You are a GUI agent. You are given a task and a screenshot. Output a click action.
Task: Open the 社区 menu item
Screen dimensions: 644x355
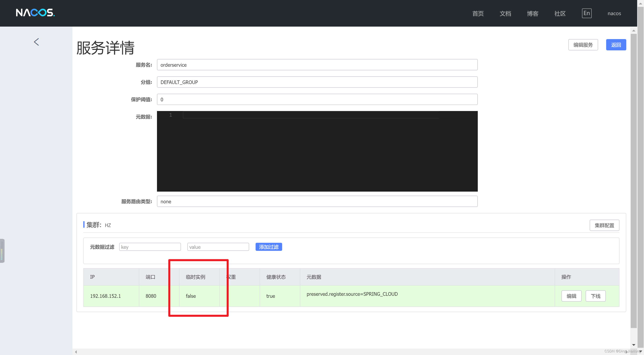click(x=560, y=13)
